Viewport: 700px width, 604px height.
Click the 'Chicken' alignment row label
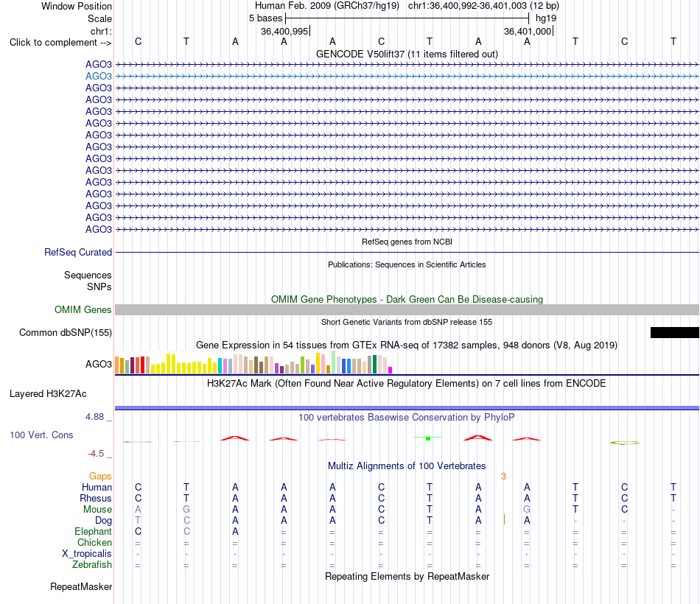(x=94, y=542)
